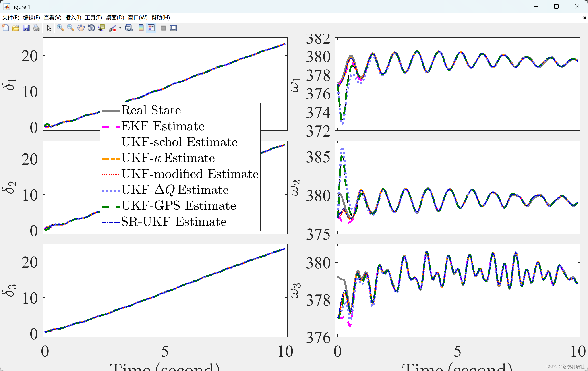Activate the Brush/Select Data tool
Image resolution: width=588 pixels, height=371 pixels.
point(112,28)
